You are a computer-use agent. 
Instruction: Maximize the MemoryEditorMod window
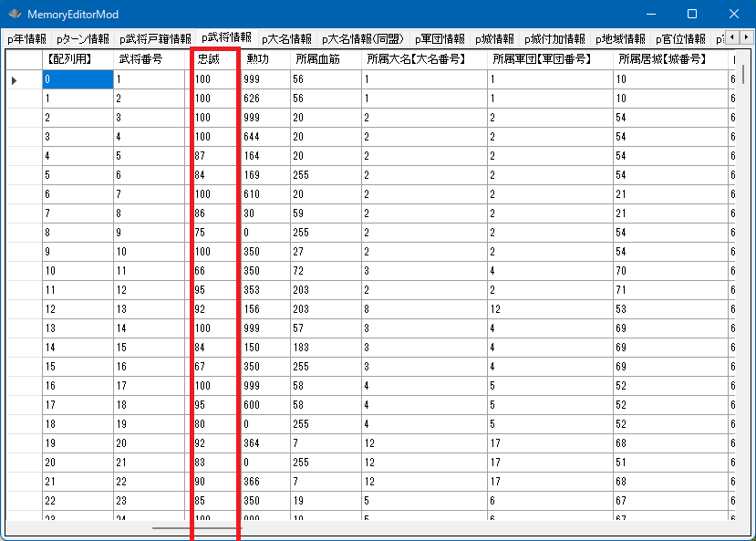pyautogui.click(x=691, y=15)
